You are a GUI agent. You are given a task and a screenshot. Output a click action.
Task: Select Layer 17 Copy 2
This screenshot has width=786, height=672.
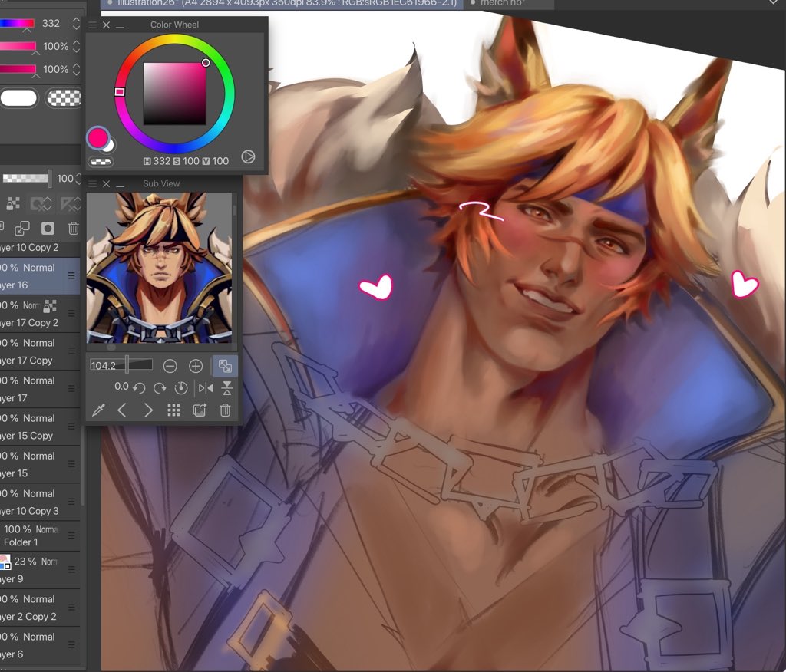40,314
